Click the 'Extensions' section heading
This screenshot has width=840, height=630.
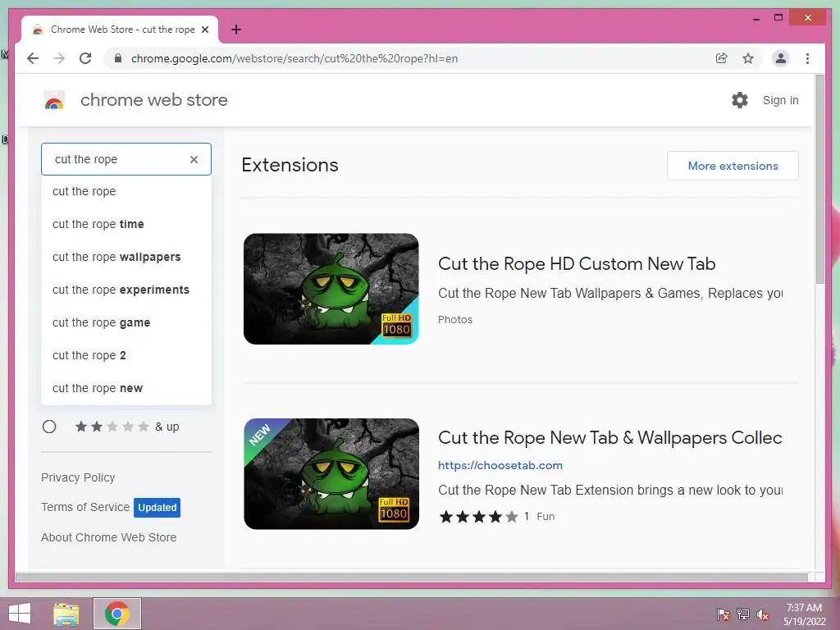pos(290,165)
